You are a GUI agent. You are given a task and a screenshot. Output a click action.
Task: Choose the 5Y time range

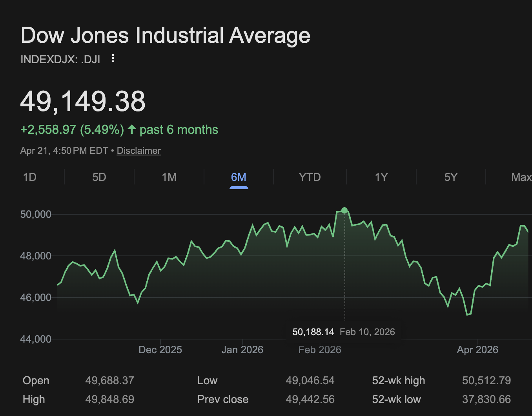(451, 177)
